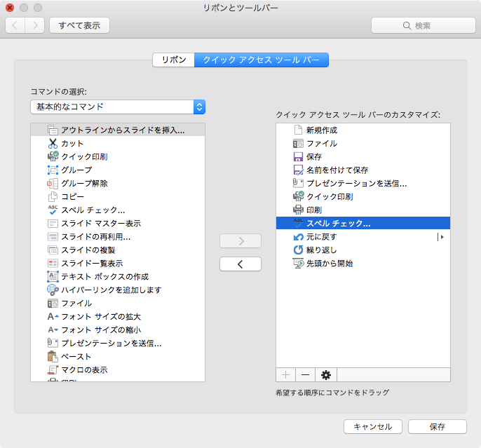Image resolution: width=481 pixels, height=448 pixels.
Task: Select the クイック アクセス ツール バー tab
Action: (261, 60)
